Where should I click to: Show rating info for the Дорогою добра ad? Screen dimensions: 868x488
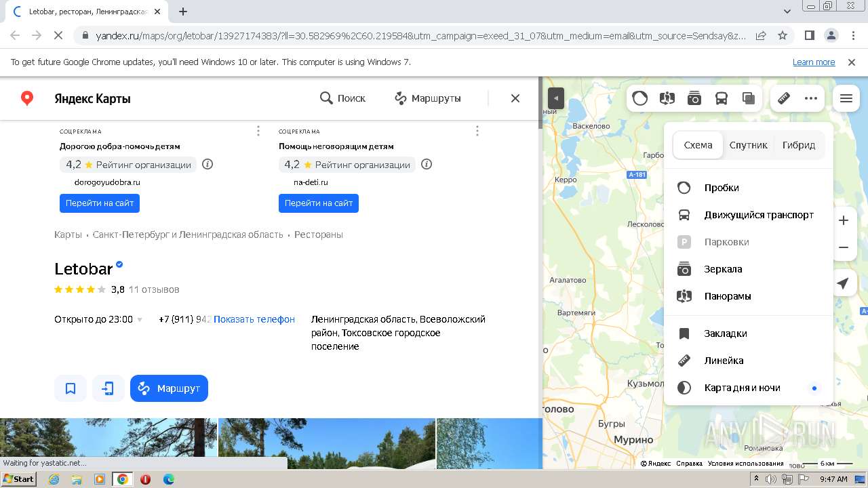tap(208, 164)
